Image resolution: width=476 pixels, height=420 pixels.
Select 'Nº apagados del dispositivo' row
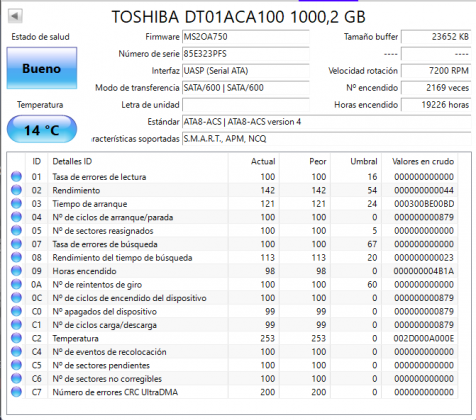coord(233,311)
